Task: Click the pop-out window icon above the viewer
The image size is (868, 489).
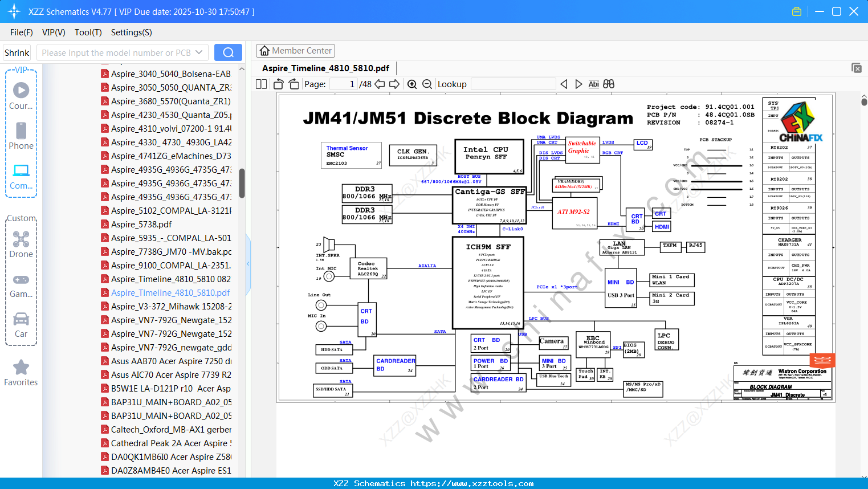Action: click(x=857, y=68)
